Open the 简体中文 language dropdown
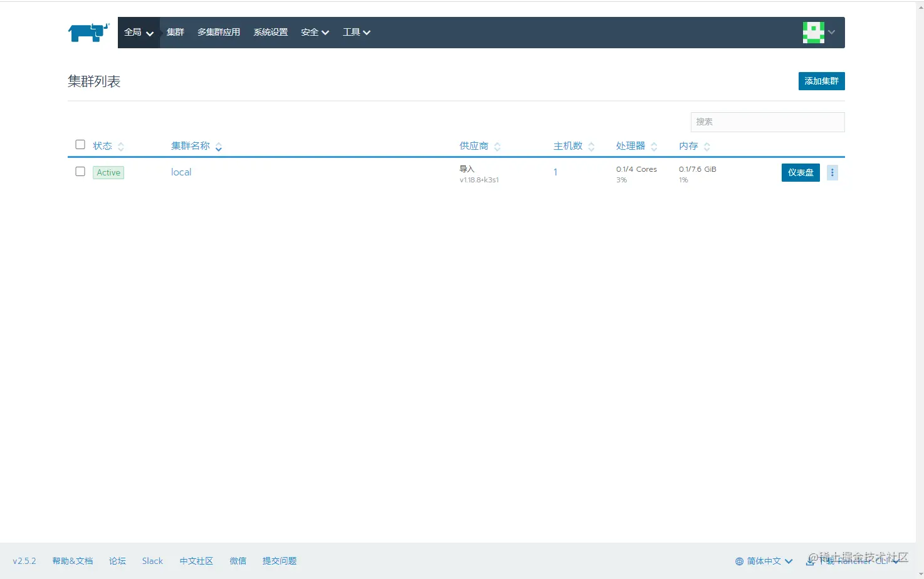The image size is (924, 579). (x=763, y=561)
